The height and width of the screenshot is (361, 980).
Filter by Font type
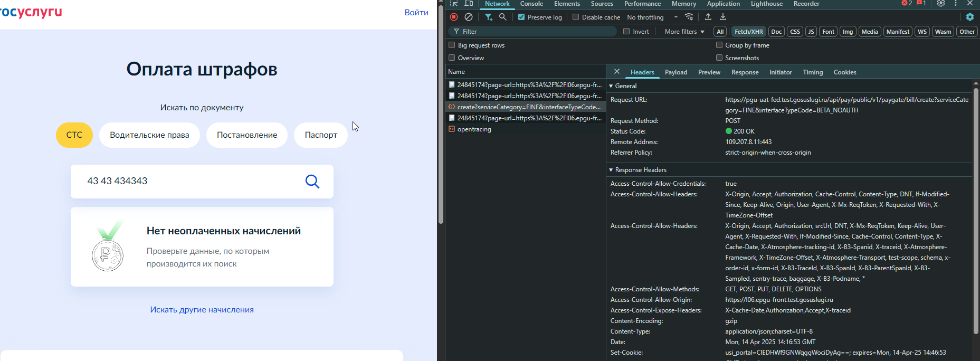828,32
